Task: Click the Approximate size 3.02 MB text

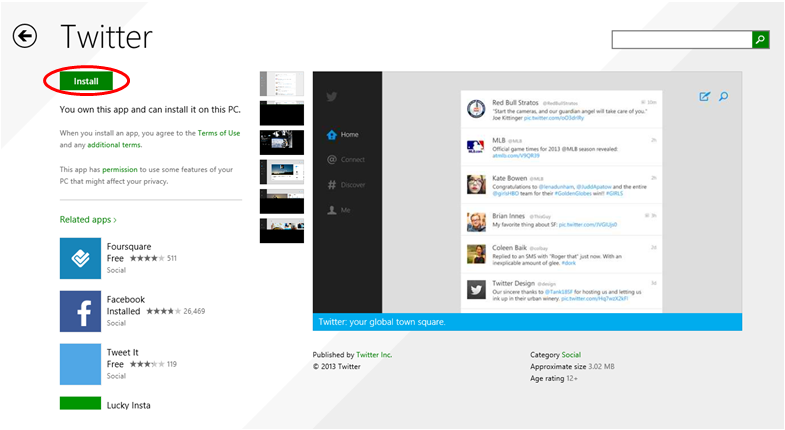Action: (572, 367)
